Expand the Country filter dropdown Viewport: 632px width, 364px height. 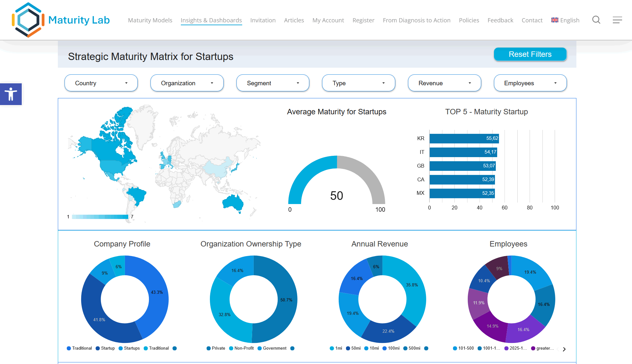pos(101,83)
